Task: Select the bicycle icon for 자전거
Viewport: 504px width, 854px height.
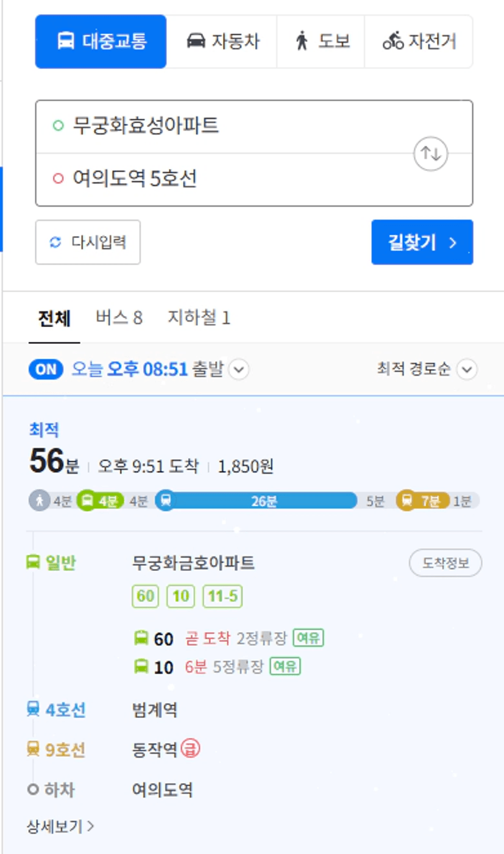Action: pos(393,41)
